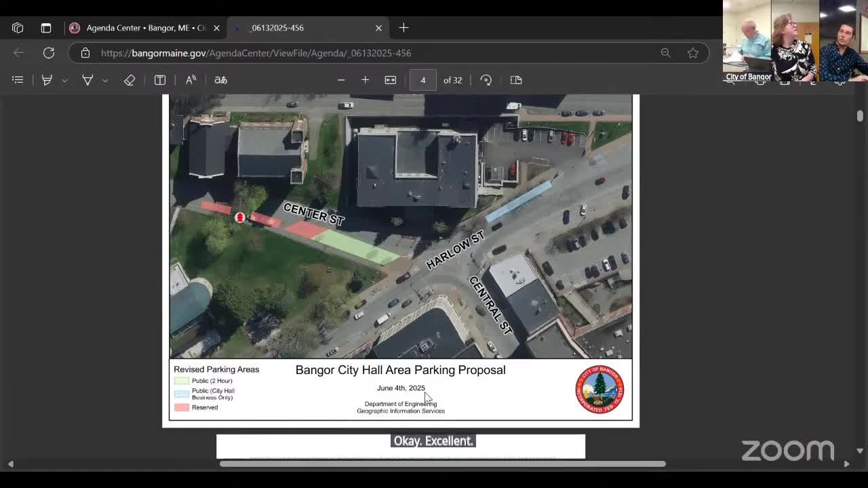Open the page view options
The image size is (868, 488).
[x=516, y=80]
